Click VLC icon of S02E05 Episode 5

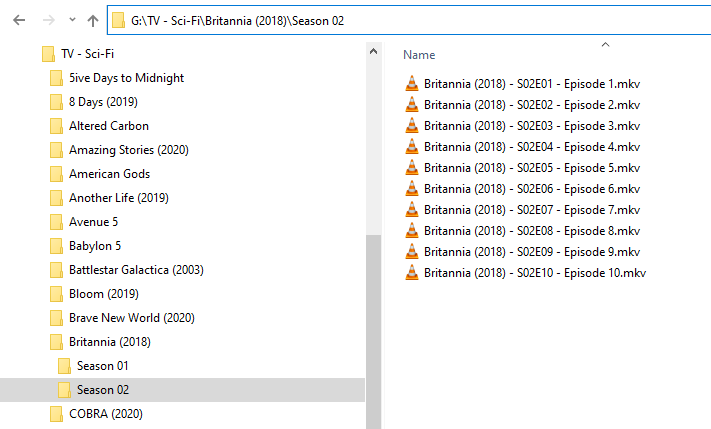point(412,167)
